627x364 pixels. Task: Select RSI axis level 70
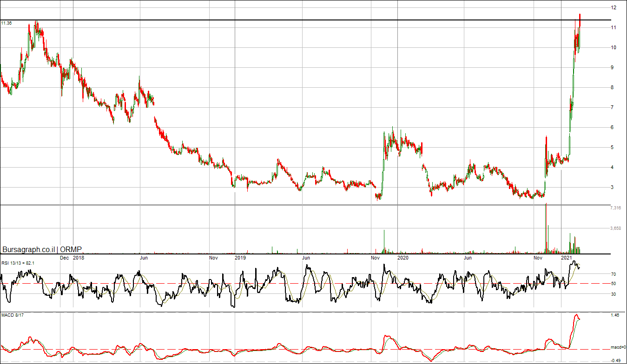tap(614, 274)
